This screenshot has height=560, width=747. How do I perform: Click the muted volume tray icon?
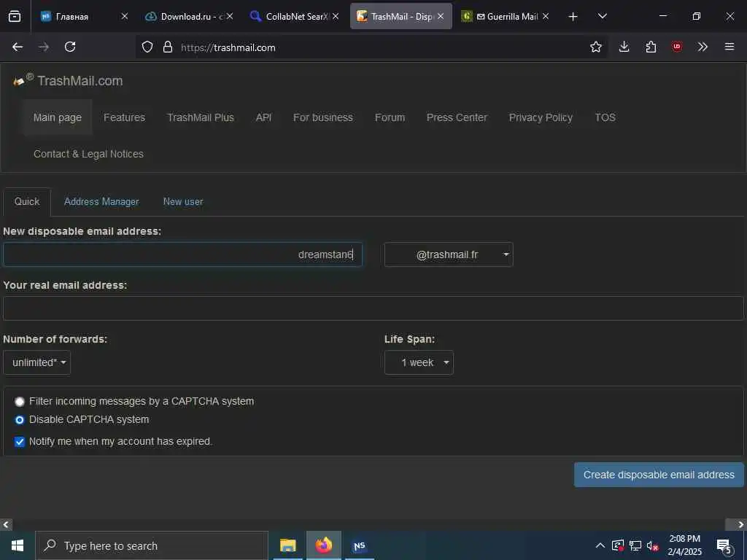(x=653, y=545)
